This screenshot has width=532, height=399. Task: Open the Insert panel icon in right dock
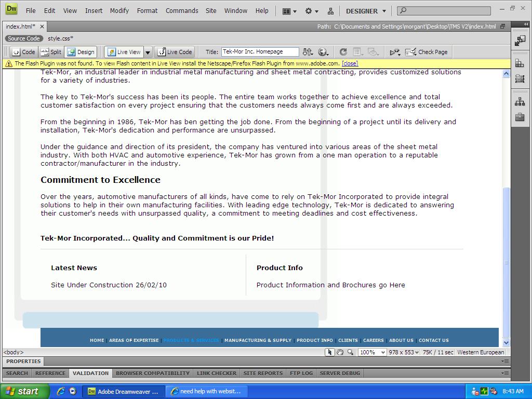pos(520,40)
